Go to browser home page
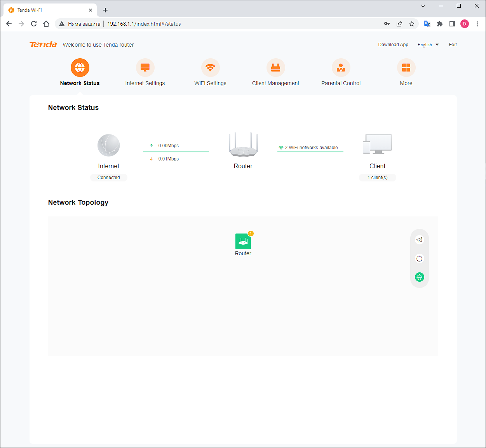This screenshot has height=448, width=486. click(x=46, y=24)
